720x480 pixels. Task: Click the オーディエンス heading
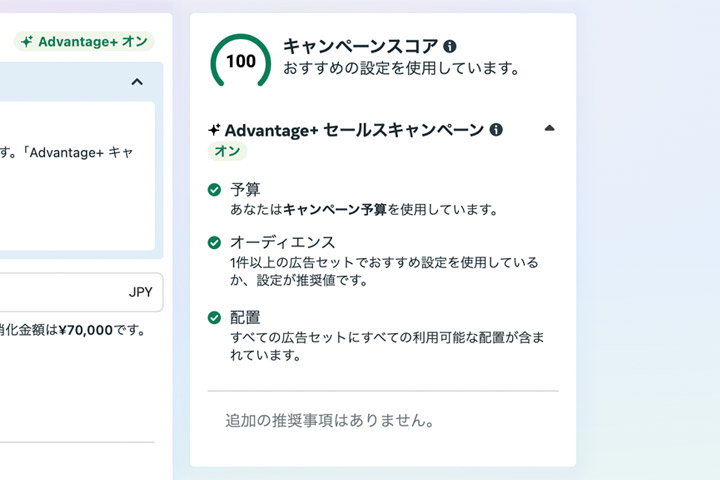283,242
